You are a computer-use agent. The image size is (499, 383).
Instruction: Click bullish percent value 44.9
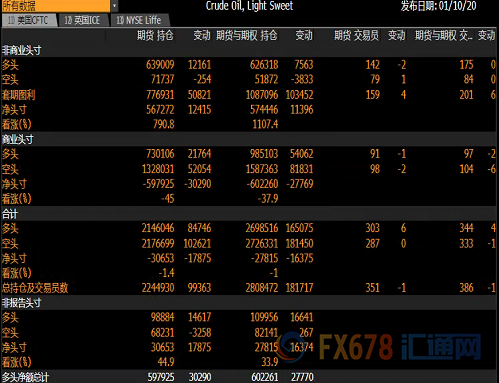(x=166, y=362)
